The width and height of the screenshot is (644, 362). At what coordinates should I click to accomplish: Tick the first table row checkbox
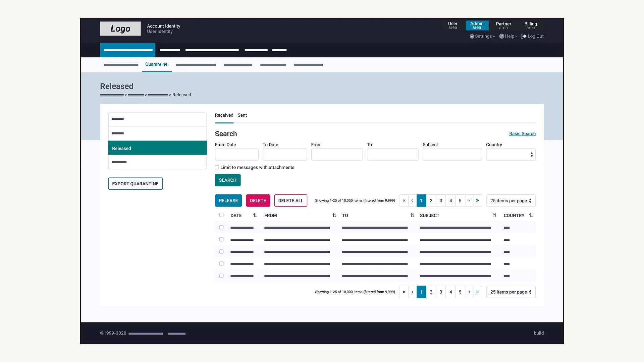point(221,227)
